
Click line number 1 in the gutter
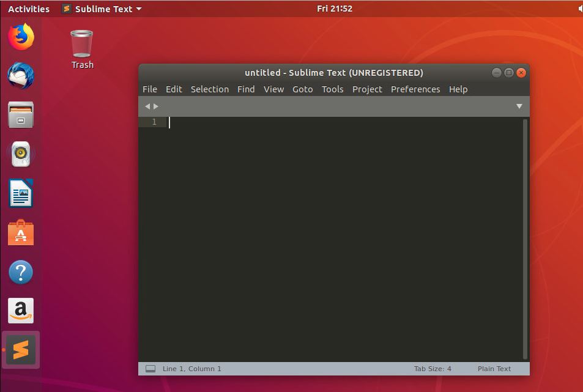click(154, 122)
